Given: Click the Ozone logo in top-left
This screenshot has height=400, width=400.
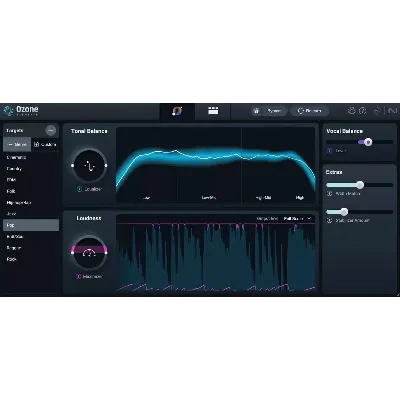Looking at the screenshot, I should pyautogui.click(x=21, y=110).
